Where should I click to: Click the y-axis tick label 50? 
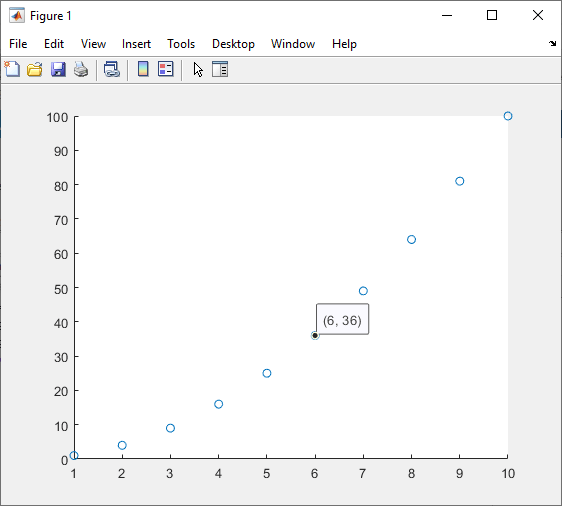tap(61, 289)
